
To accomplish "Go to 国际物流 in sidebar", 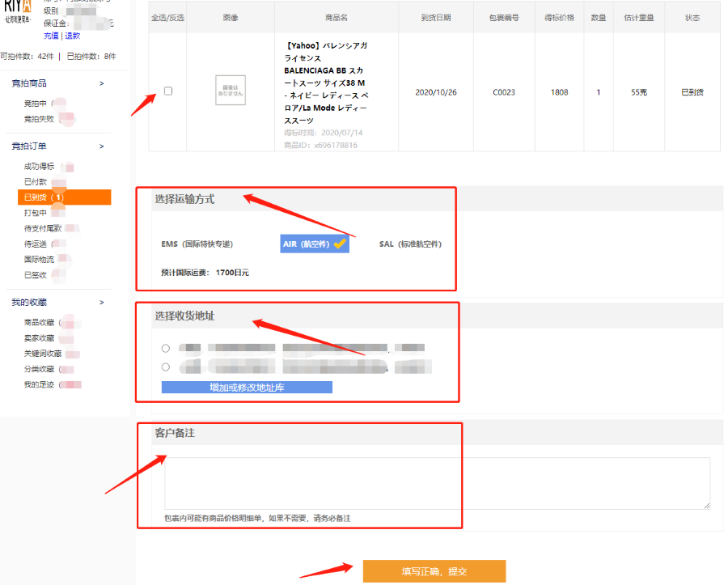I will 39,260.
